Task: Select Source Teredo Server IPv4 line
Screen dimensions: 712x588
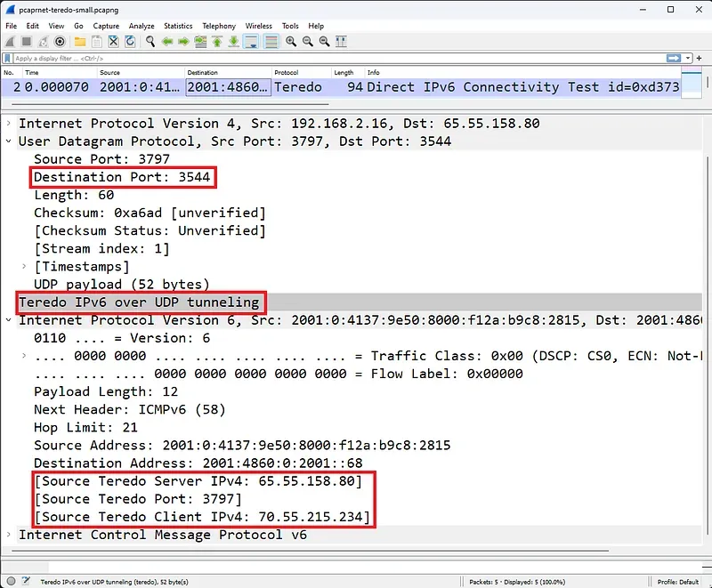Action: [198, 481]
